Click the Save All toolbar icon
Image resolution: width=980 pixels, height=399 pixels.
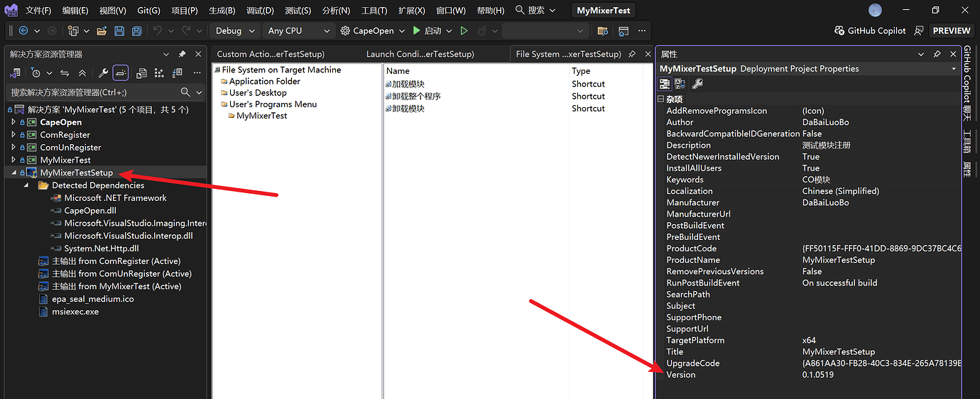pyautogui.click(x=135, y=31)
